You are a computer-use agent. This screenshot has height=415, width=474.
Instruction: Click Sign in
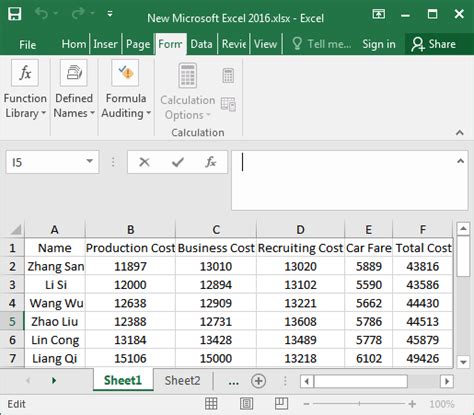point(379,44)
